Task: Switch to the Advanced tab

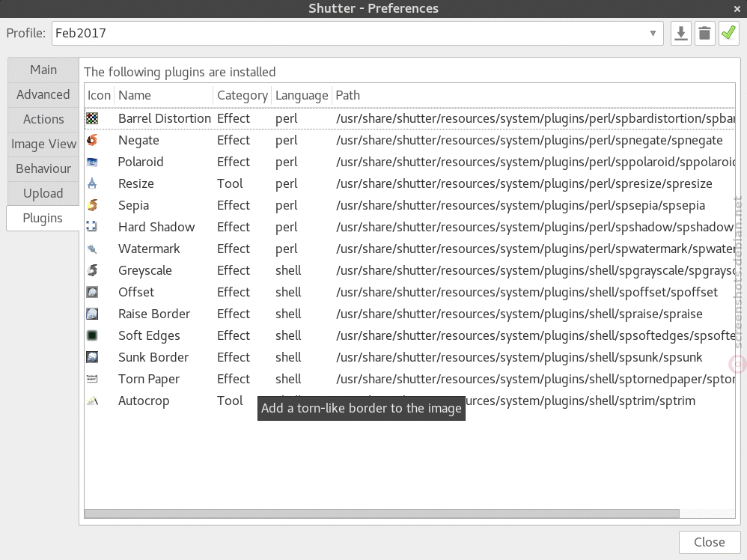Action: (x=43, y=95)
